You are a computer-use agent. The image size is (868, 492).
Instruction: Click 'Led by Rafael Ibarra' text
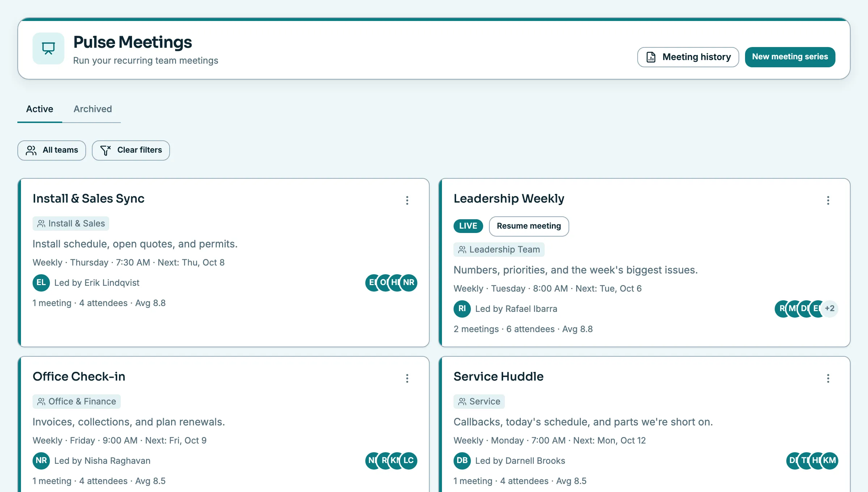tap(516, 309)
